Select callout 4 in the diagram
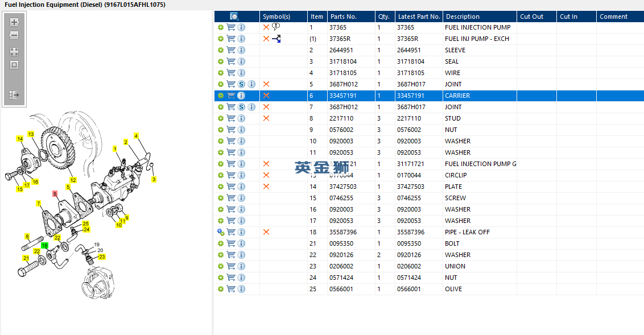The height and width of the screenshot is (335, 644). coord(136,136)
